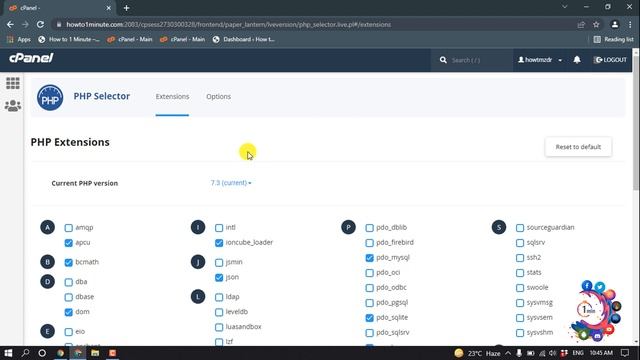Open the Dashboard - How t... bookmark

[x=244, y=39]
